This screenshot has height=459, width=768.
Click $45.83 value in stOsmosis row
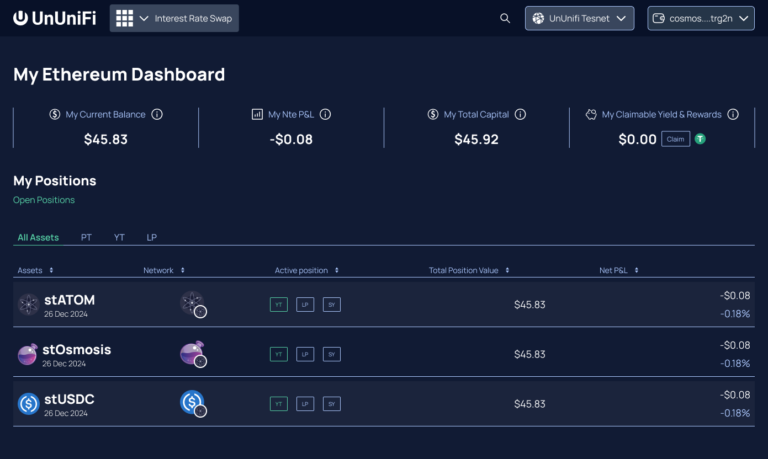click(x=529, y=354)
